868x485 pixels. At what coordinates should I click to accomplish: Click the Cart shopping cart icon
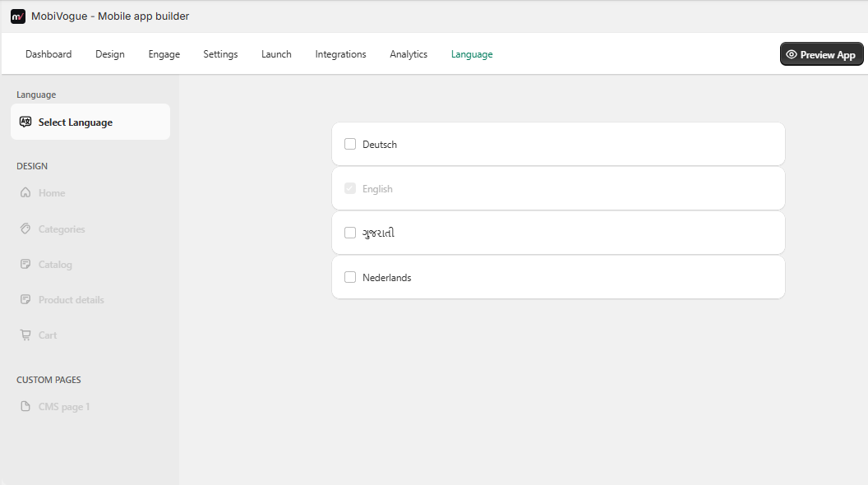point(25,335)
